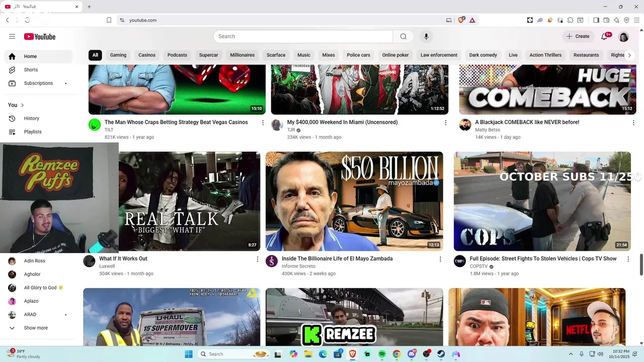Reload the page
Image resolution: width=644 pixels, height=362 pixels.
click(x=27, y=20)
